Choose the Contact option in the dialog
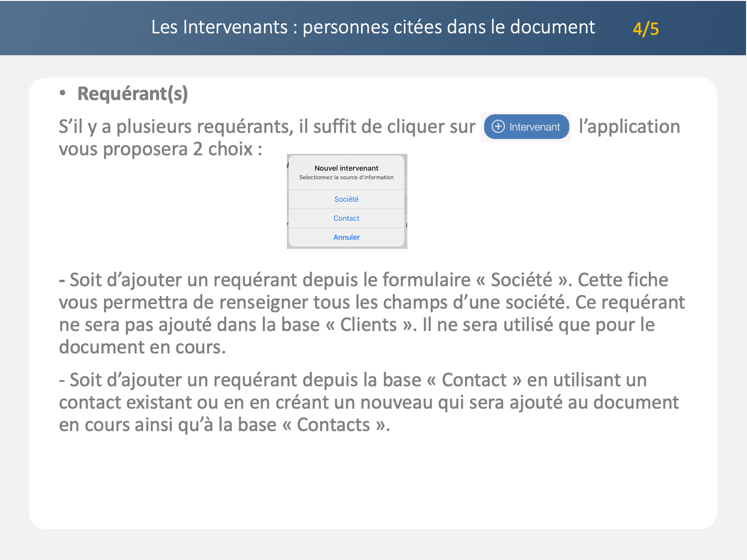 tap(346, 218)
